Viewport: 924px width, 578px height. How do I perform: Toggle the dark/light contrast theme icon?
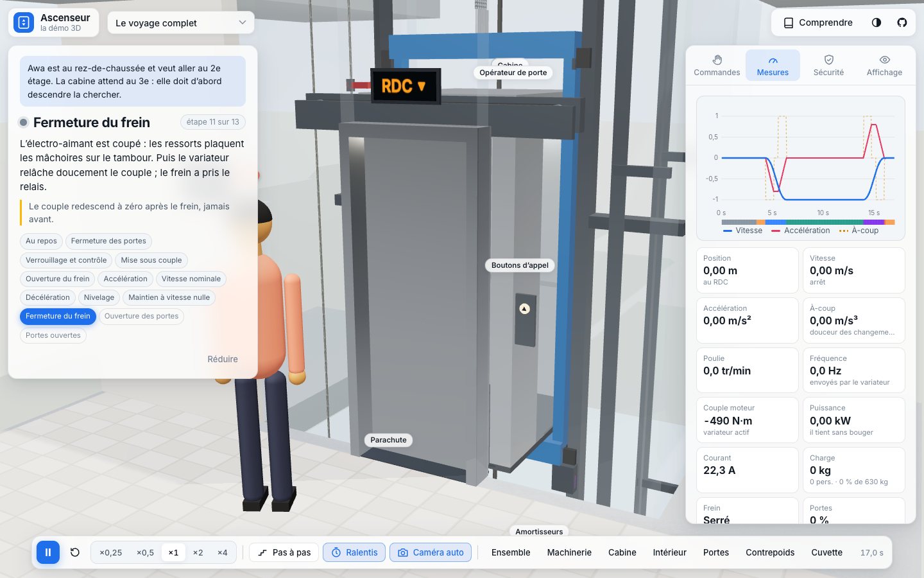[877, 22]
